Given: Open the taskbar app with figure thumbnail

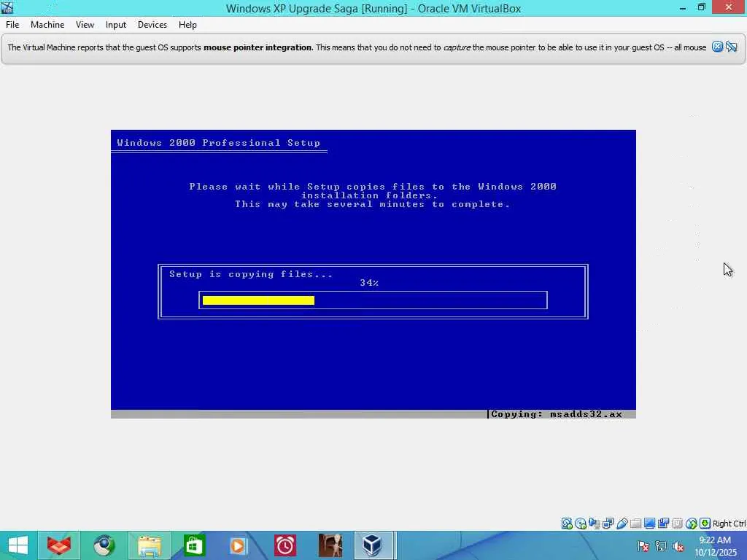Looking at the screenshot, I should point(330,545).
